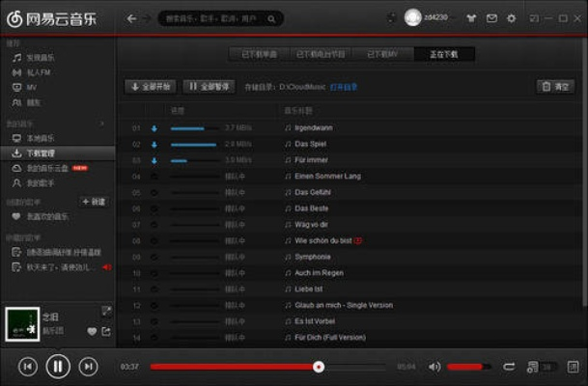The width and height of the screenshot is (588, 386).
Task: Like the current song with heart icon
Action: (92, 332)
